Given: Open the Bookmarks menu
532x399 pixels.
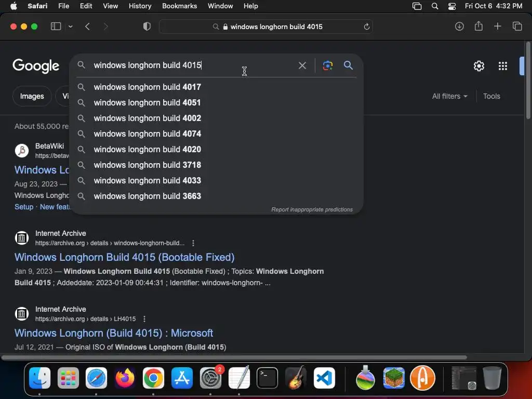Looking at the screenshot, I should 179,6.
